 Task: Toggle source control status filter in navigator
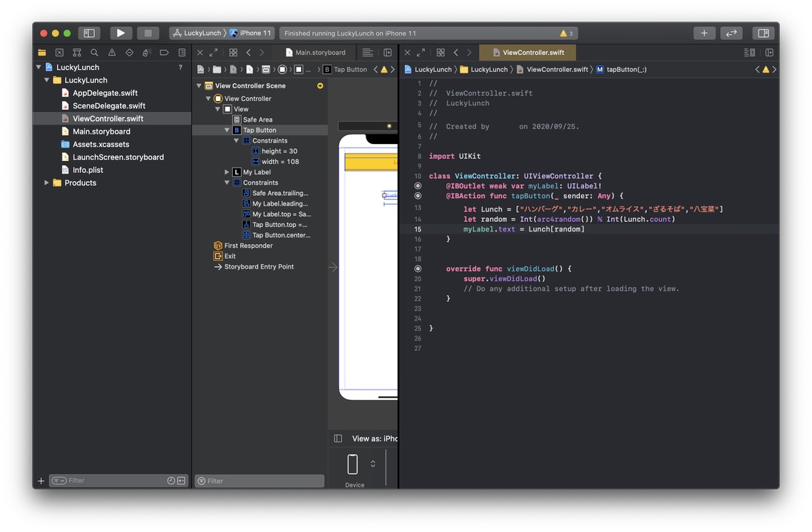point(181,481)
